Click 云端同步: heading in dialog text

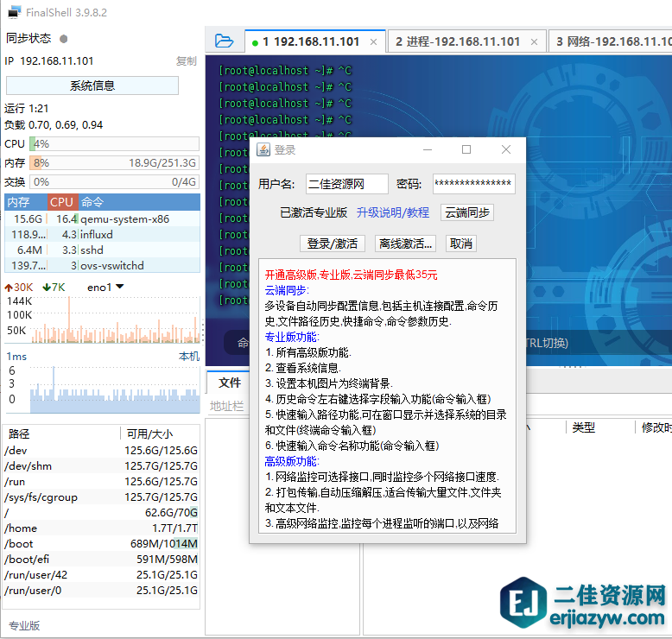(x=287, y=290)
